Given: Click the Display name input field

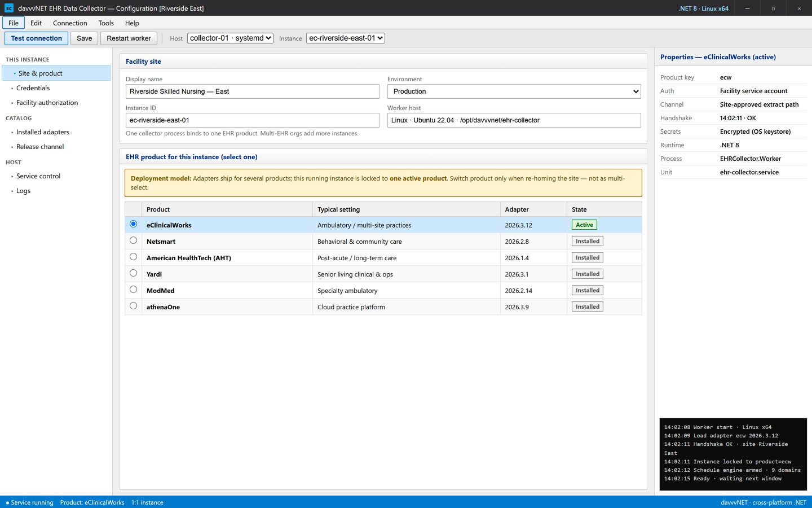Looking at the screenshot, I should click(x=253, y=91).
